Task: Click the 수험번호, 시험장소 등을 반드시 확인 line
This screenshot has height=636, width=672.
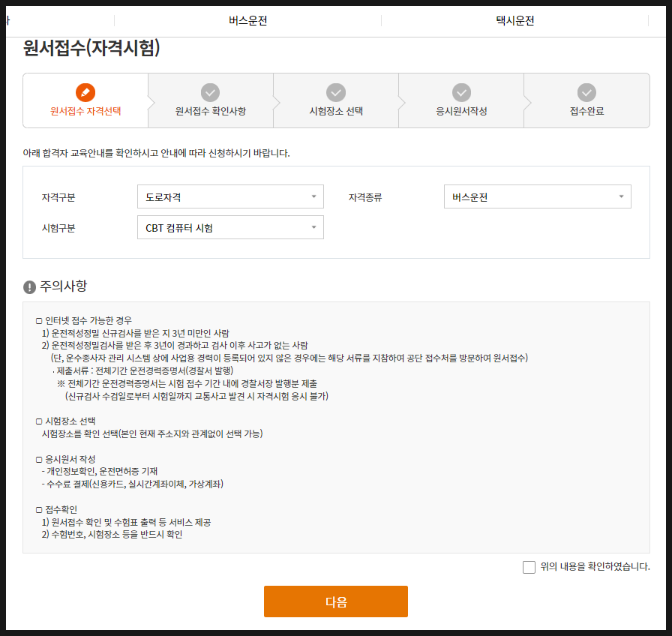Action: (x=112, y=535)
